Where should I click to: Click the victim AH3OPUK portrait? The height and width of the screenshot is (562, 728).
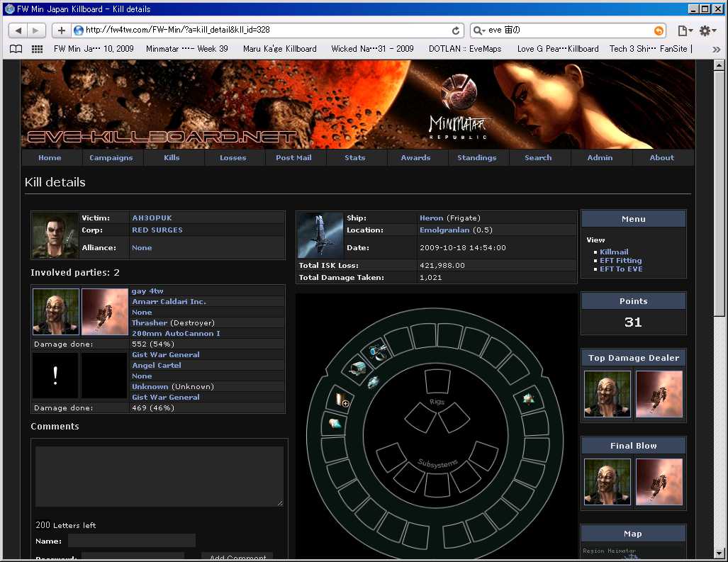[55, 235]
